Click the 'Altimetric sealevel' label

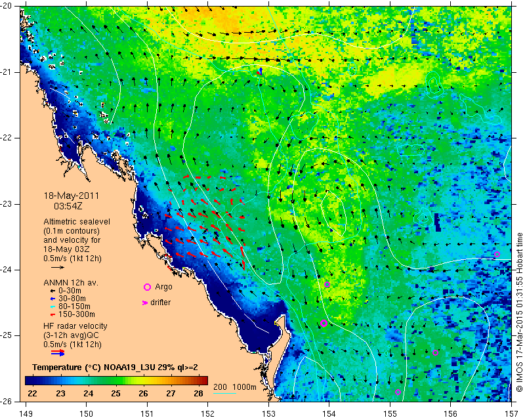[x=77, y=222]
